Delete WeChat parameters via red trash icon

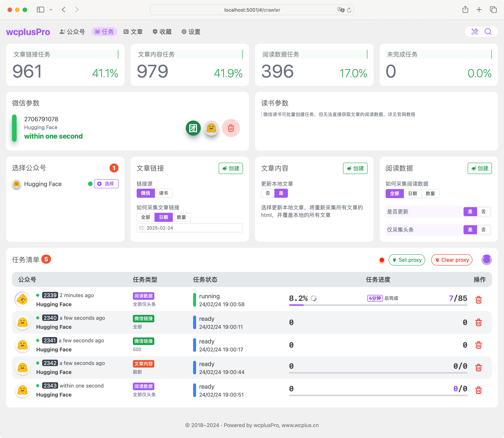tap(231, 128)
